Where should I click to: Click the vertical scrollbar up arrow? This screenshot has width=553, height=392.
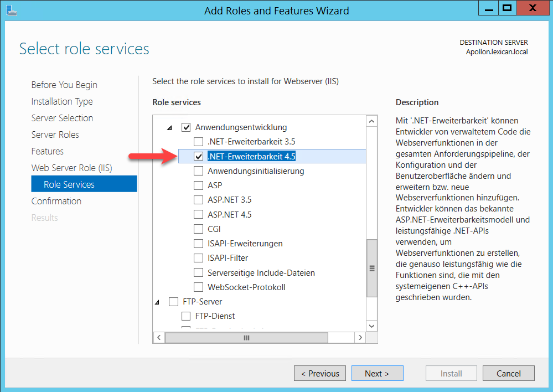pos(371,121)
